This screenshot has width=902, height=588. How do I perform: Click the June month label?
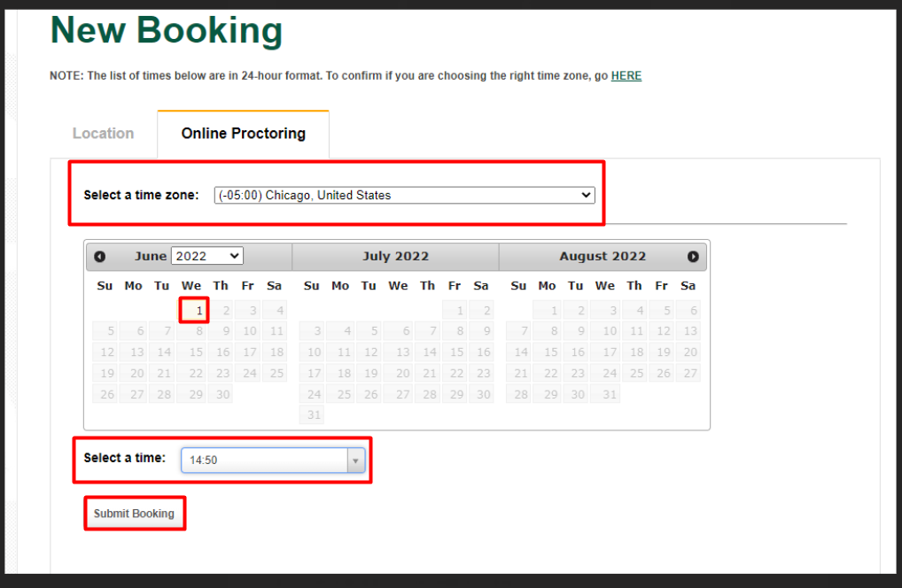pos(151,256)
